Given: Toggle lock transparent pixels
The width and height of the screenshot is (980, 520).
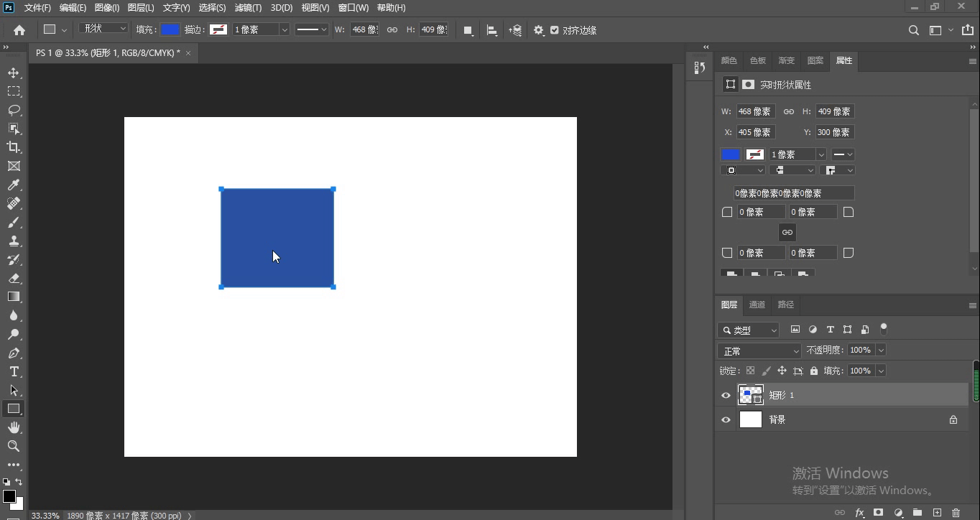Looking at the screenshot, I should point(750,371).
